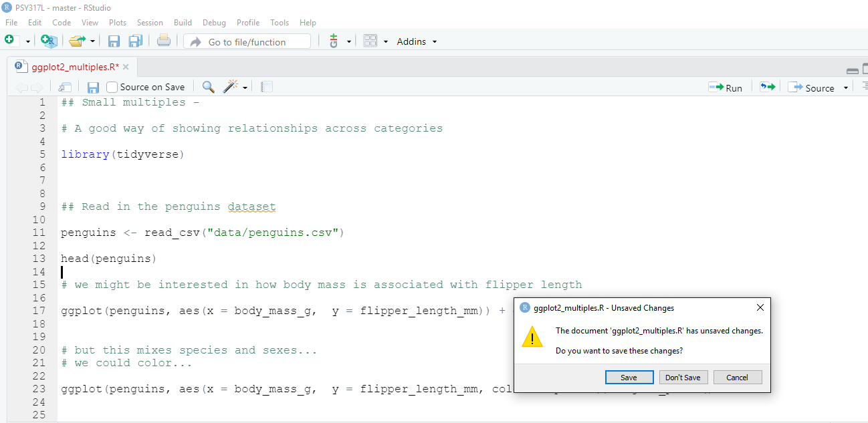Choose Don't Save in the dialog
The width and height of the screenshot is (868, 423).
point(683,378)
